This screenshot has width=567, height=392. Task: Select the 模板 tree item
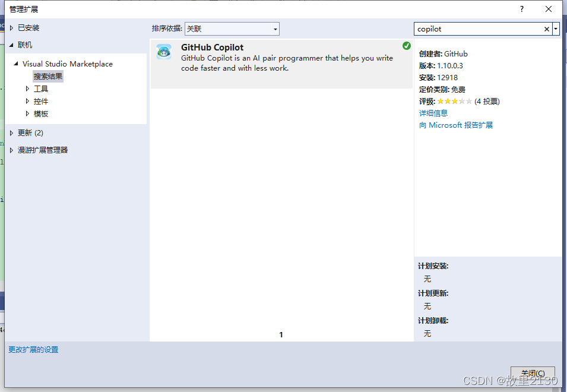pos(41,114)
